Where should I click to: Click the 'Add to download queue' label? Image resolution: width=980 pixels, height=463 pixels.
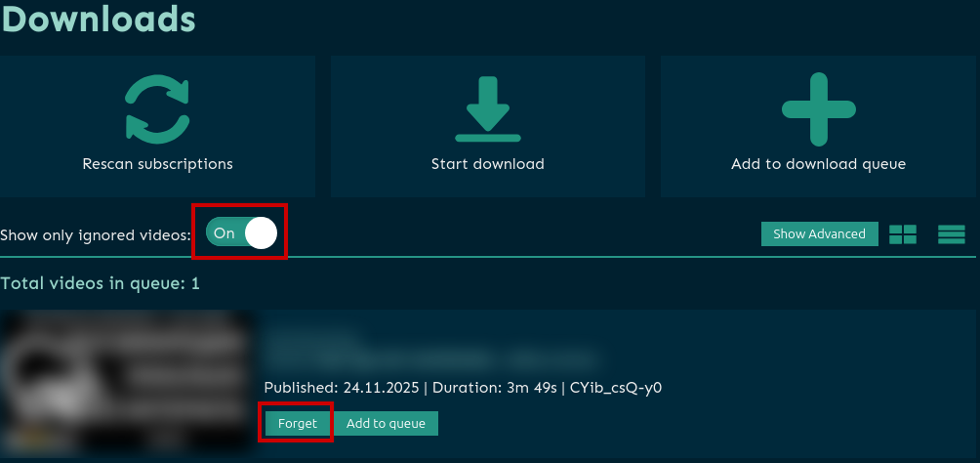point(818,164)
